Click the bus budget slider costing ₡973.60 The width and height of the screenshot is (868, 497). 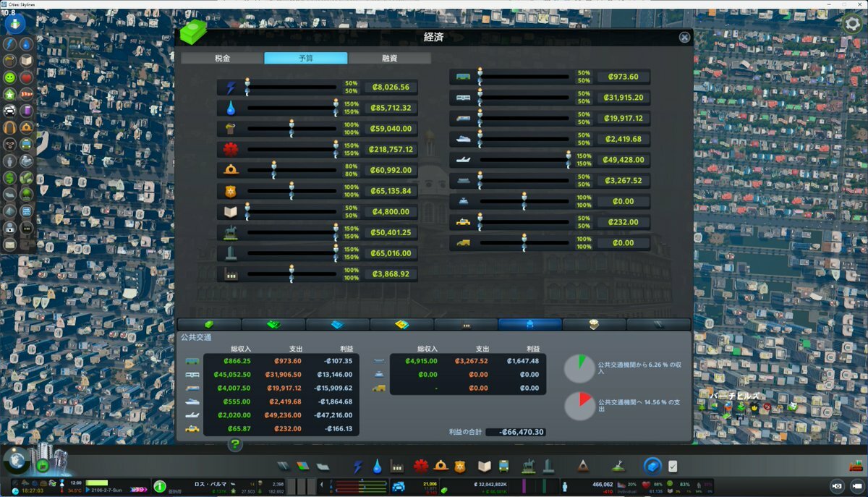480,77
